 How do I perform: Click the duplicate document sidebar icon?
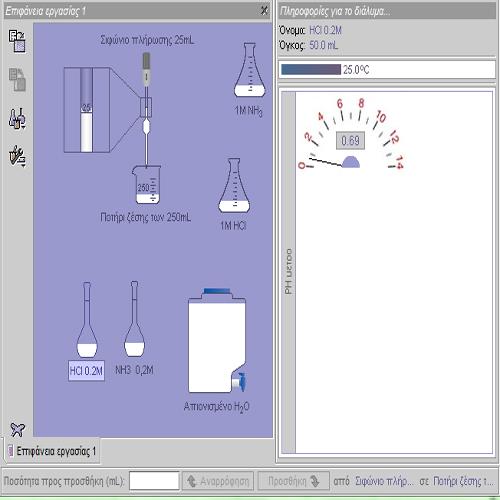point(17,79)
